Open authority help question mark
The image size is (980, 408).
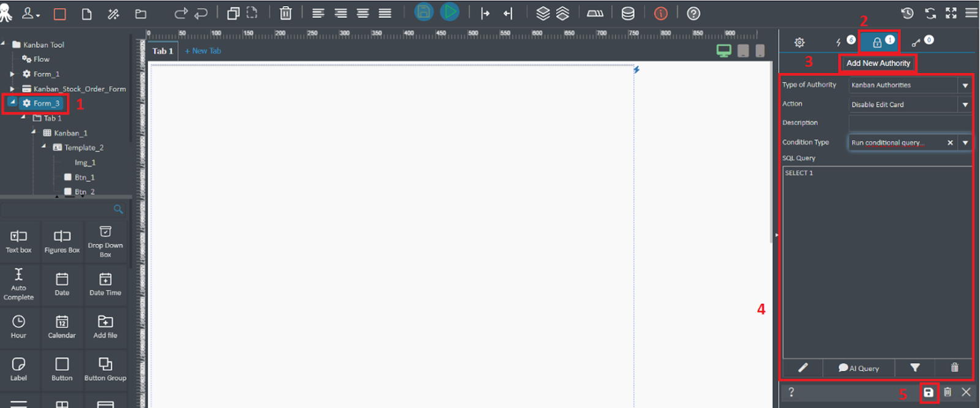791,392
